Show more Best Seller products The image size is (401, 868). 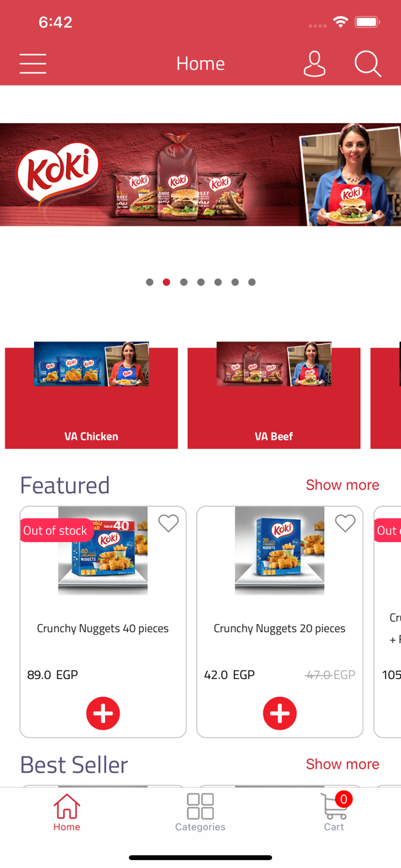(x=342, y=764)
